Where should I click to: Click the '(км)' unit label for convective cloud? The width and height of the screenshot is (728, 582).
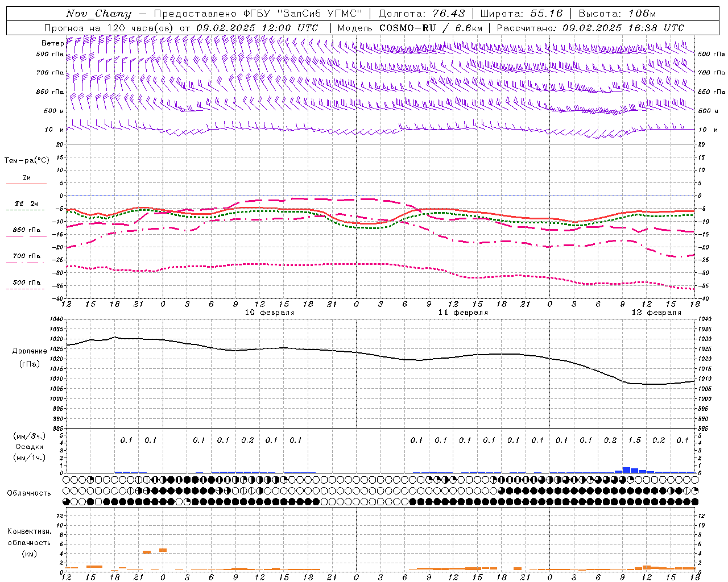click(x=29, y=554)
